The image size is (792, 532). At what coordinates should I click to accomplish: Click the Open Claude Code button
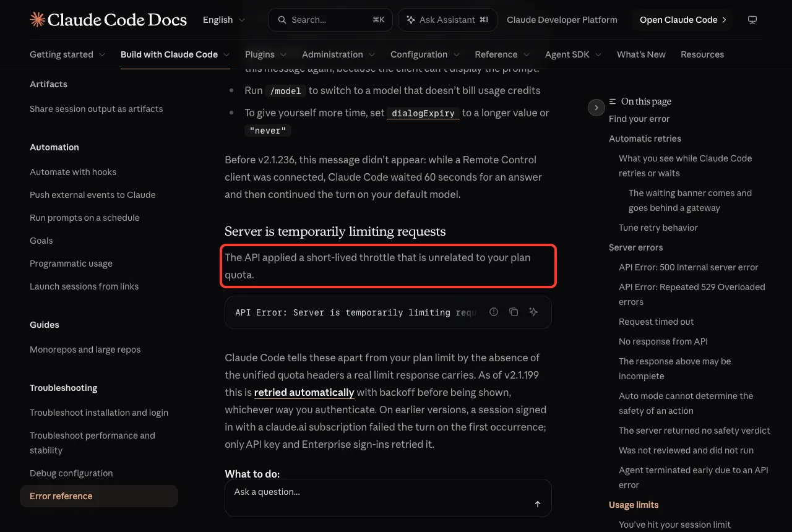pos(683,20)
